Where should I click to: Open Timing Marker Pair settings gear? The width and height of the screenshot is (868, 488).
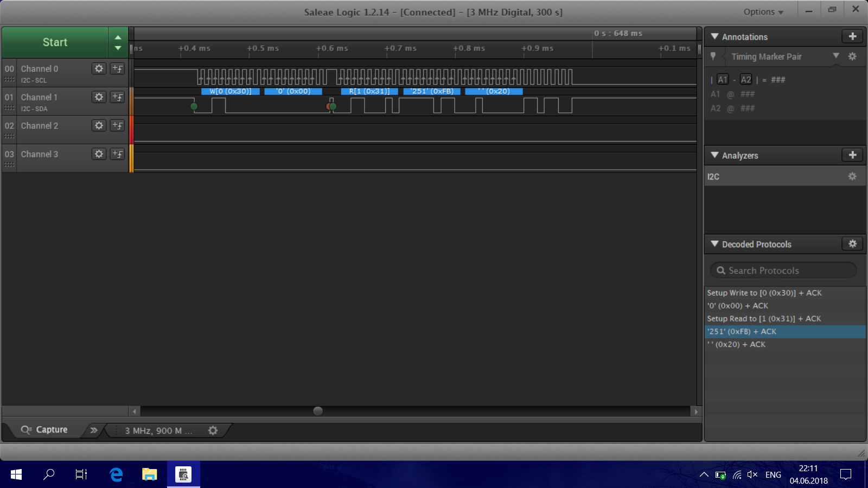tap(852, 56)
